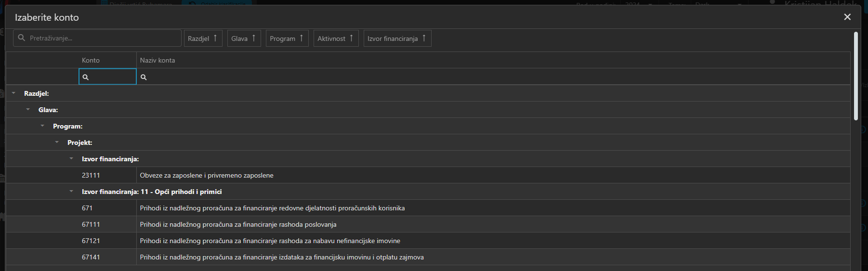
Task: Select account 23111 Obveze za zaposlene
Action: coord(207,175)
